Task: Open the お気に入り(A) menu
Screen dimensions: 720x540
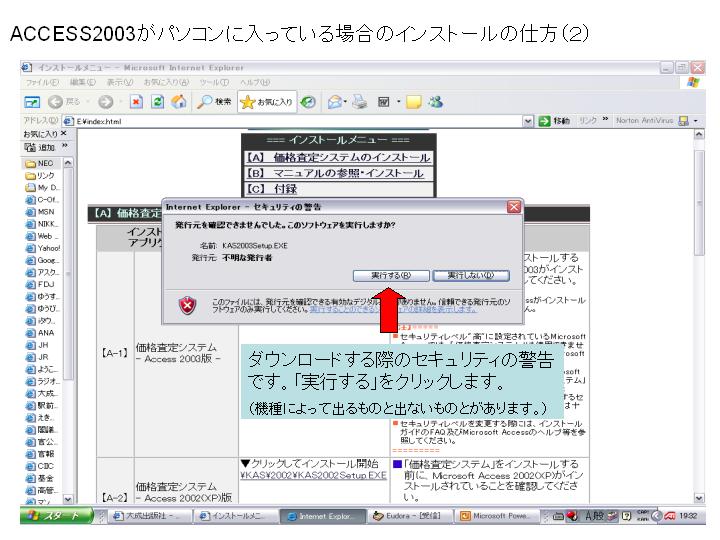Action: coord(166,82)
